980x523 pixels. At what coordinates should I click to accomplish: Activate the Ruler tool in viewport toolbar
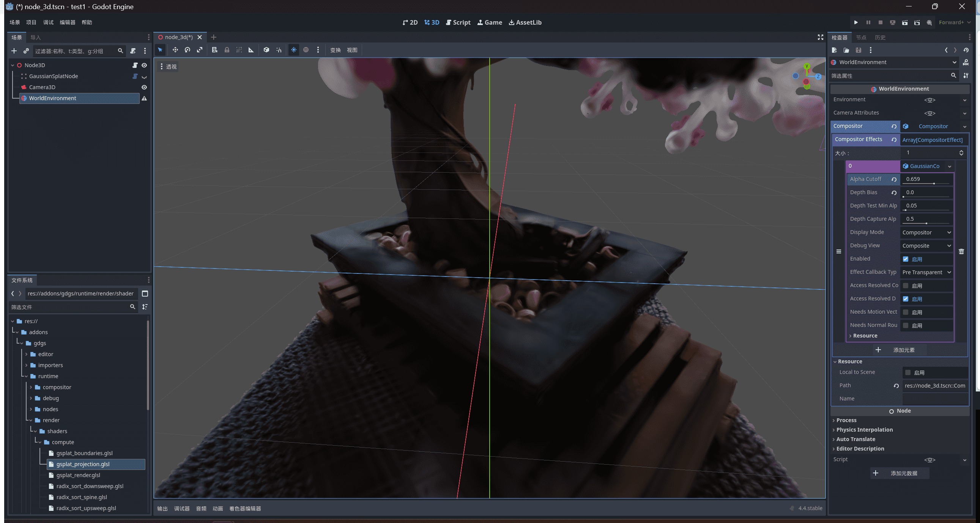(251, 50)
